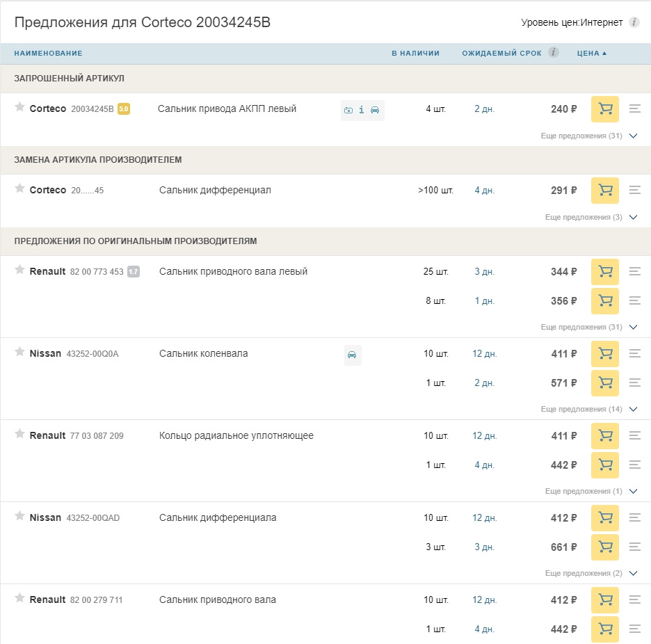Add Renault 82 00 773 453 to cart
Viewport: 651px width, 644px height.
tap(604, 272)
